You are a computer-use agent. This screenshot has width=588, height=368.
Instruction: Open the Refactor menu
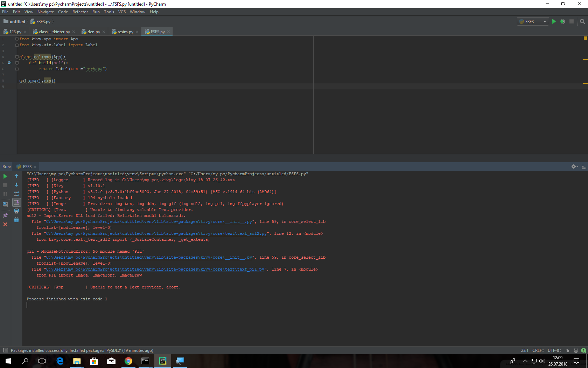tap(80, 12)
